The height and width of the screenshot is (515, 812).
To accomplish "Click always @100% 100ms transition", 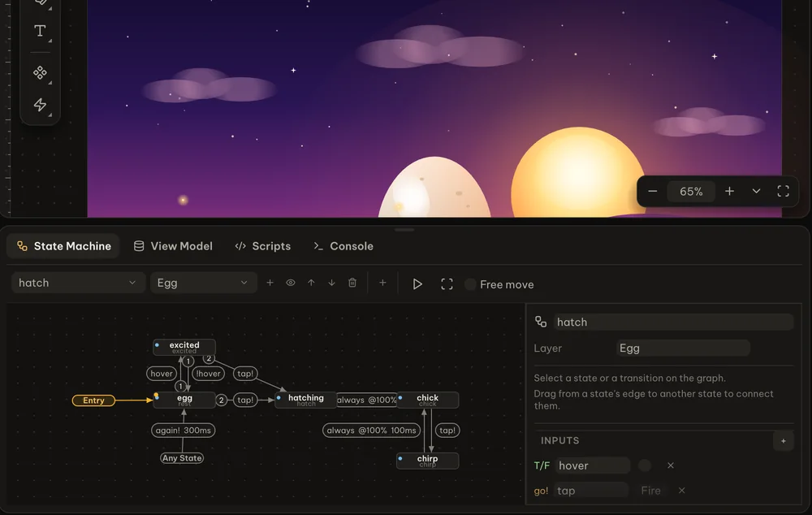I will pos(371,431).
